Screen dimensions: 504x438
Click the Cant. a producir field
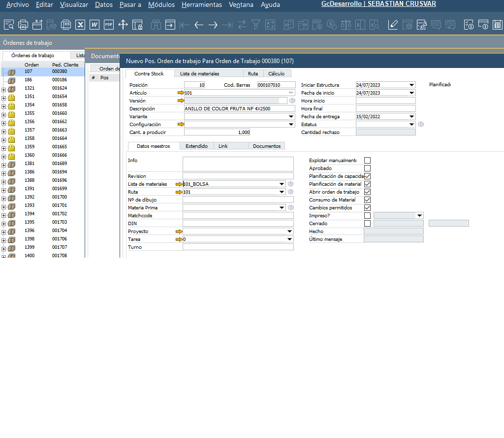217,132
